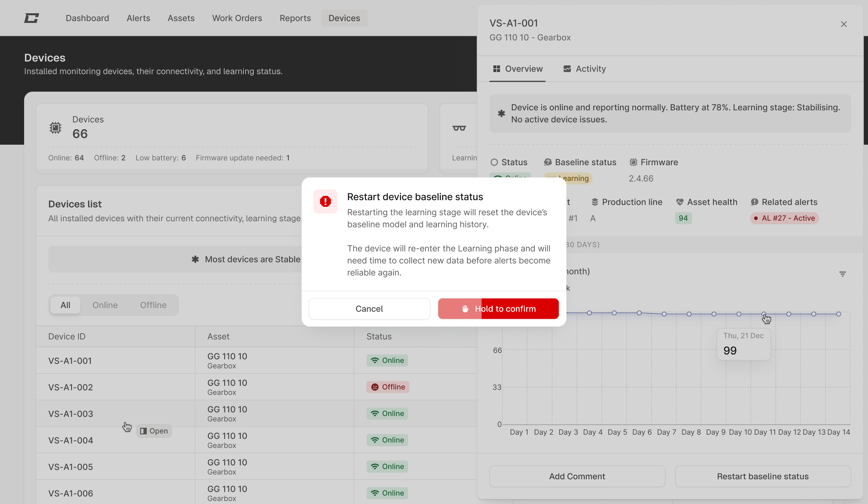This screenshot has height=504, width=868.
Task: Switch the list filter to Offline
Action: [153, 305]
